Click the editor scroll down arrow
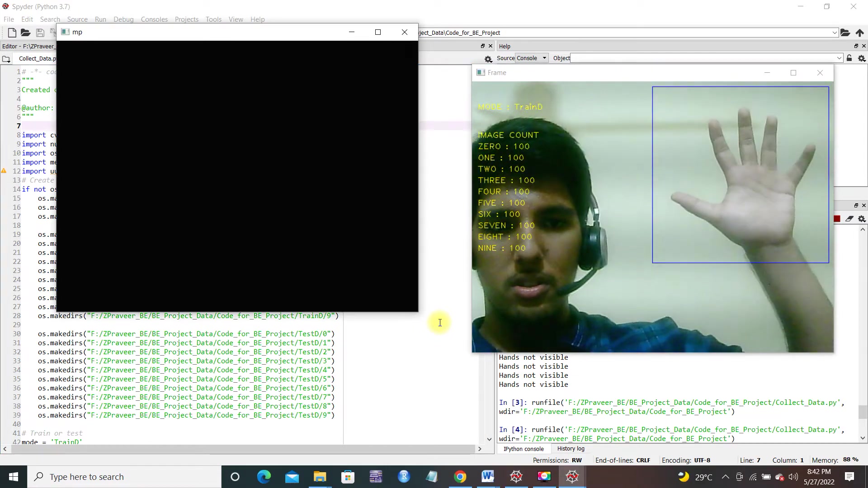This screenshot has width=868, height=488. [x=489, y=439]
